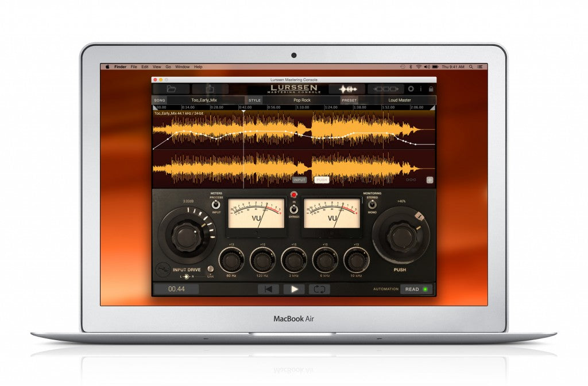Screen dimensions: 588x386
Task: Open the View menu
Action: [x=157, y=67]
